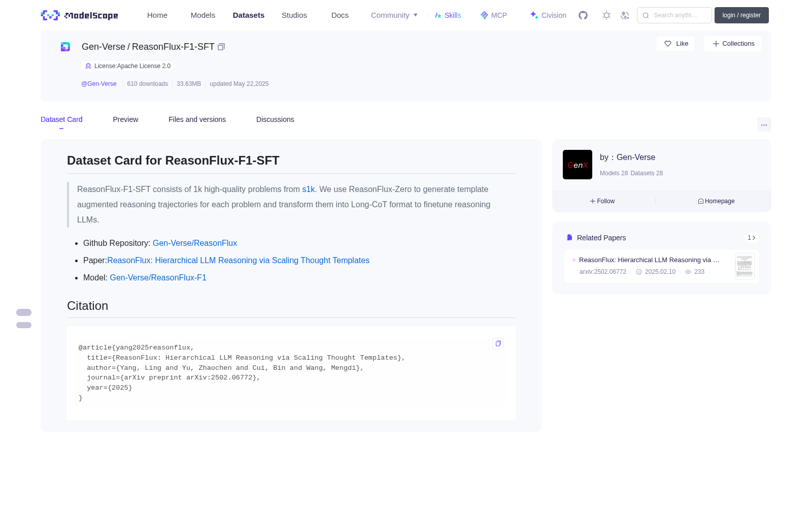
Task: Open the Preview tab
Action: (125, 119)
